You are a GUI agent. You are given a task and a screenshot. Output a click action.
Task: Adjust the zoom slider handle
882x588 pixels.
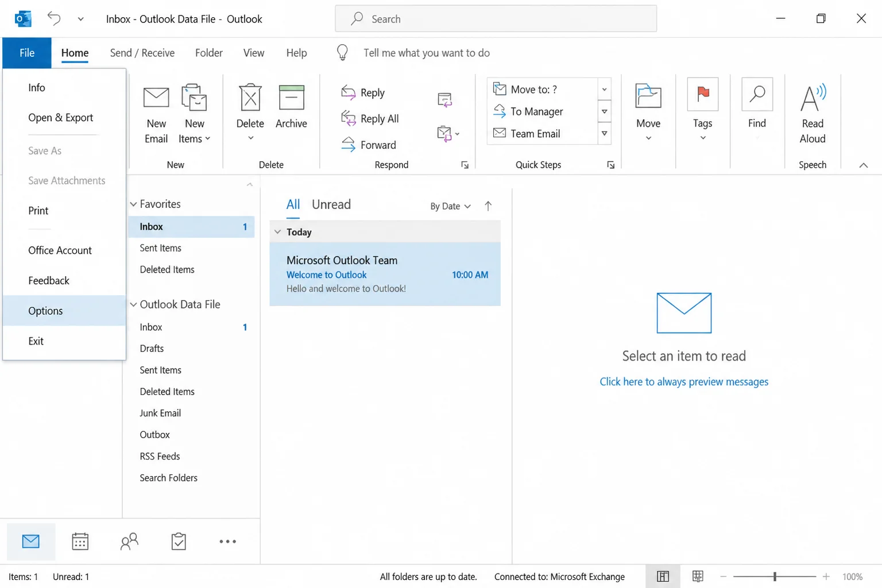click(x=775, y=577)
